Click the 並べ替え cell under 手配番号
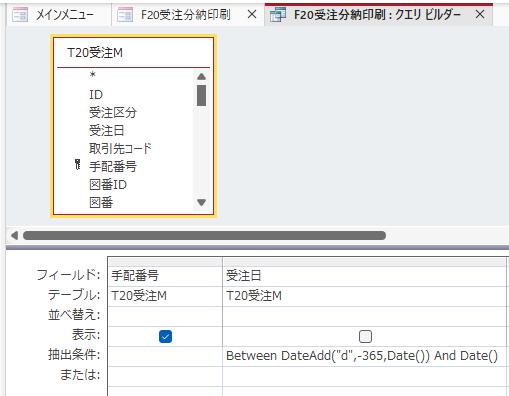Screen dimensions: 509x396 click(x=165, y=316)
